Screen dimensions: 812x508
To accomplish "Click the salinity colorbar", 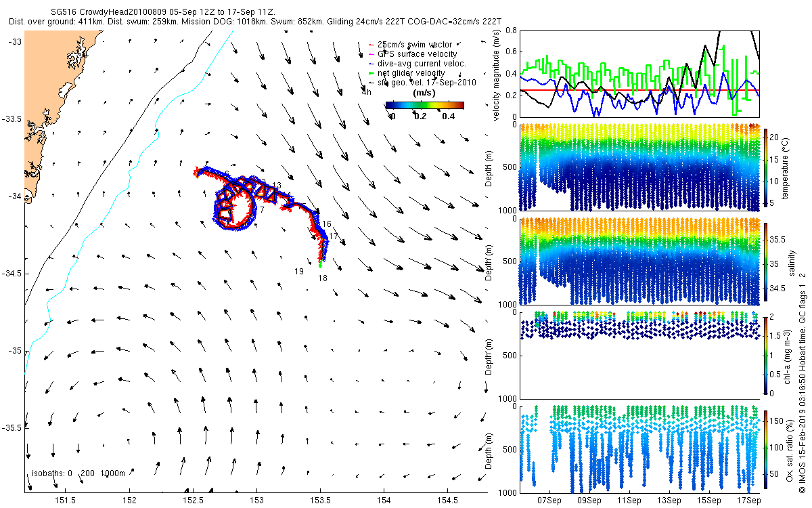I will coord(767,261).
